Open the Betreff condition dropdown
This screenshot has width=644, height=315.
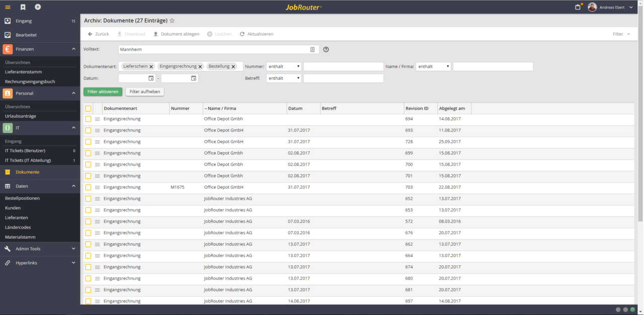[284, 78]
